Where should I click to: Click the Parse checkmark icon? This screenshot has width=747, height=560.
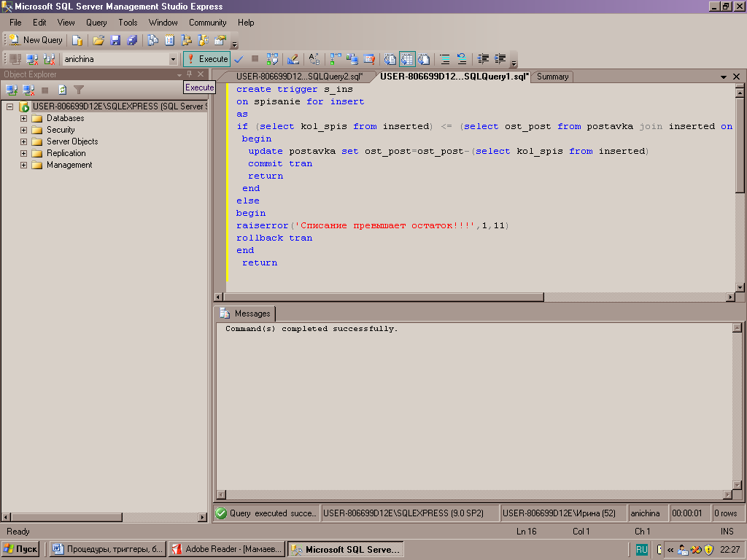[x=239, y=59]
